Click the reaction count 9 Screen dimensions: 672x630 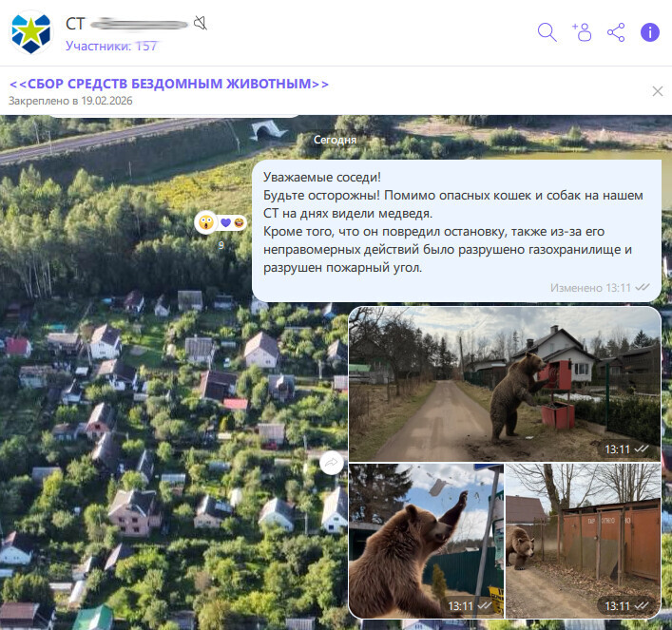(221, 245)
